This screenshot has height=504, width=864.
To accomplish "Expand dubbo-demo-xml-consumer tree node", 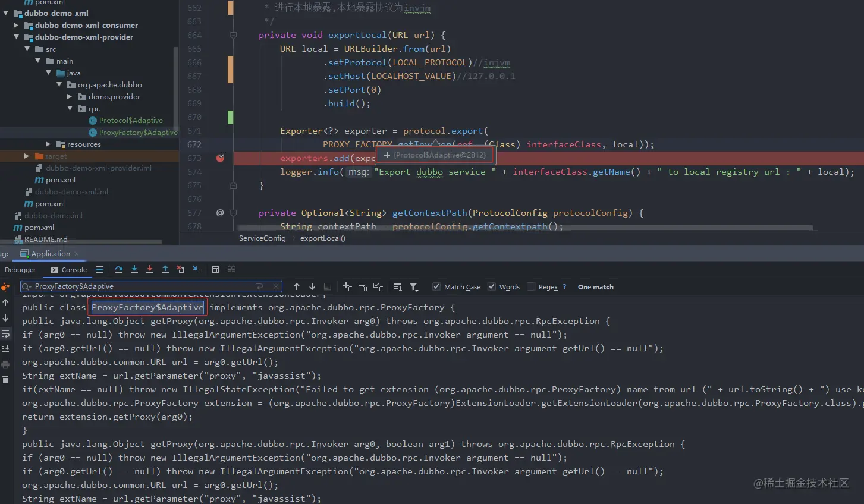I will tap(17, 25).
